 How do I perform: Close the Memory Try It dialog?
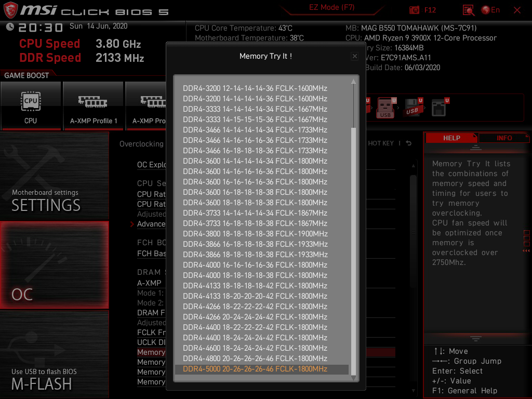click(x=354, y=56)
